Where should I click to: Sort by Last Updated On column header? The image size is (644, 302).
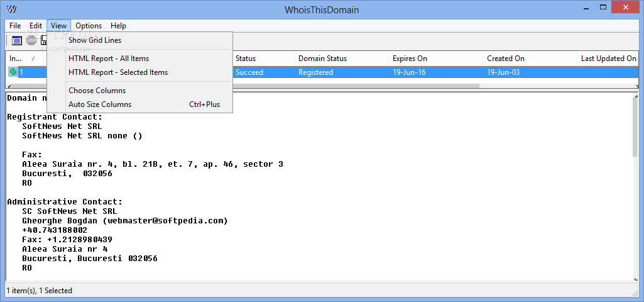point(608,59)
